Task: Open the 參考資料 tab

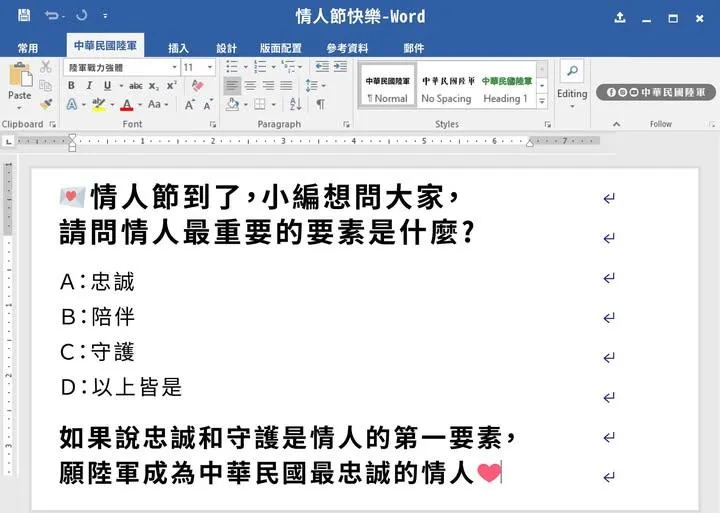Action: click(x=347, y=48)
